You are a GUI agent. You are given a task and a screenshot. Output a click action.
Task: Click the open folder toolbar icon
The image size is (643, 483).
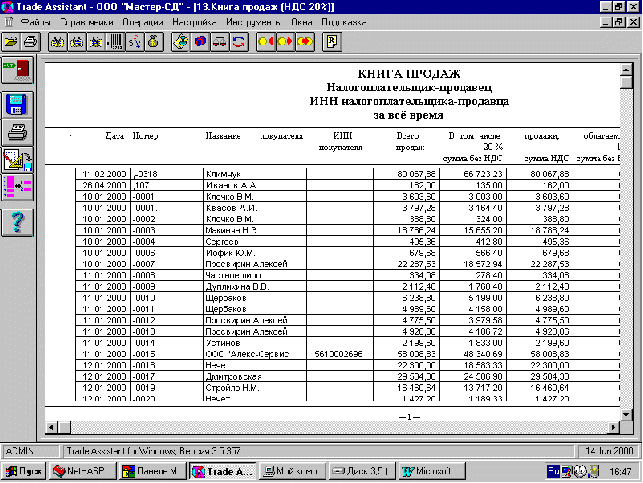pos(11,42)
